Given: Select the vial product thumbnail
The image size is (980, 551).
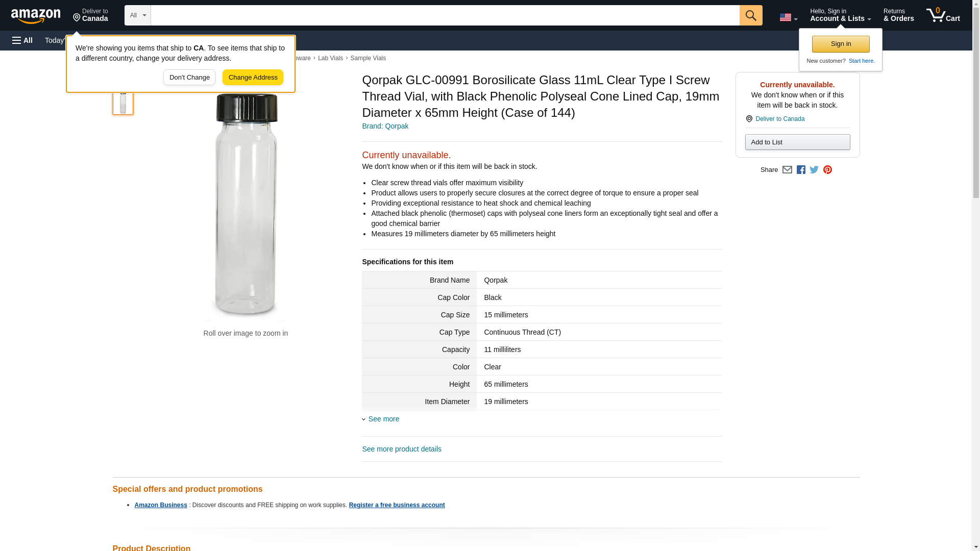Looking at the screenshot, I should point(123,102).
